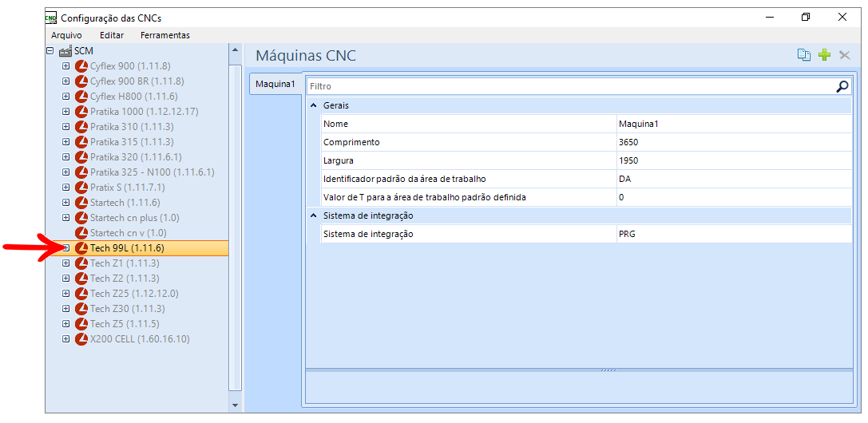
Task: Click the red logo icon of Cyflex 900 (1.11.8)
Action: pyautogui.click(x=81, y=65)
